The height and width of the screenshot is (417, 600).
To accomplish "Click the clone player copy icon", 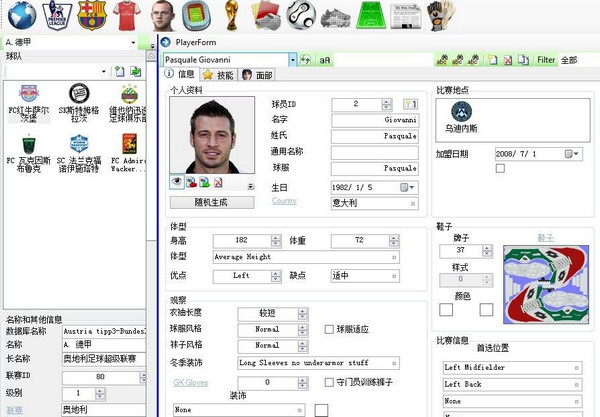I will pos(523,60).
